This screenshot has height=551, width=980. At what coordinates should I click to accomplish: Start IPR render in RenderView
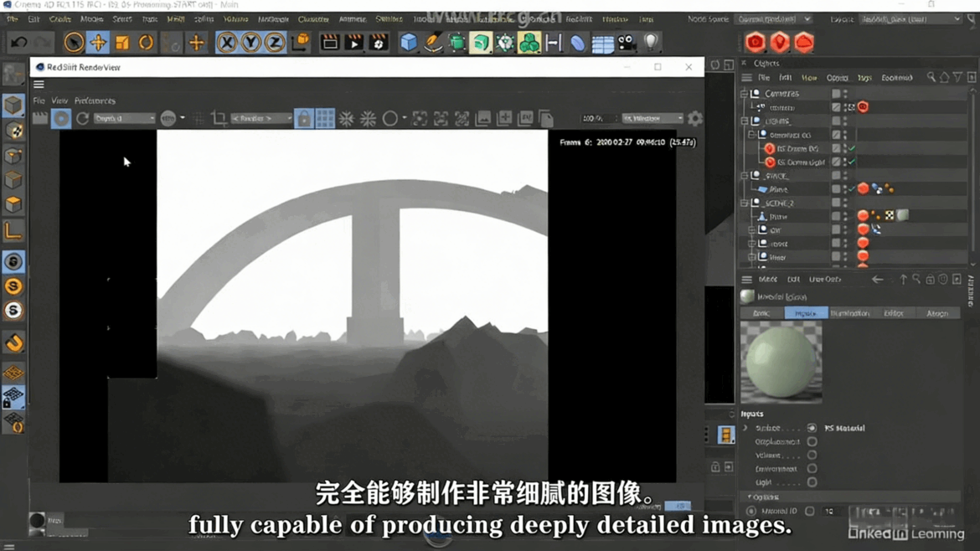(61, 119)
